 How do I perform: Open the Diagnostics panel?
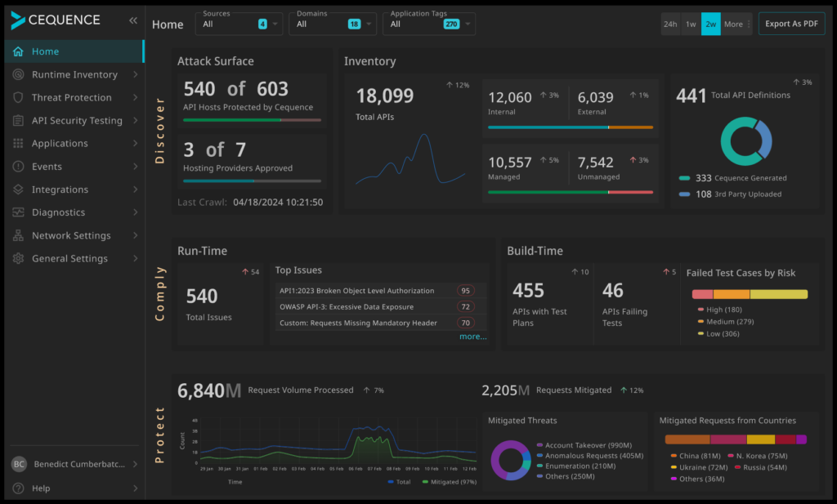point(74,212)
